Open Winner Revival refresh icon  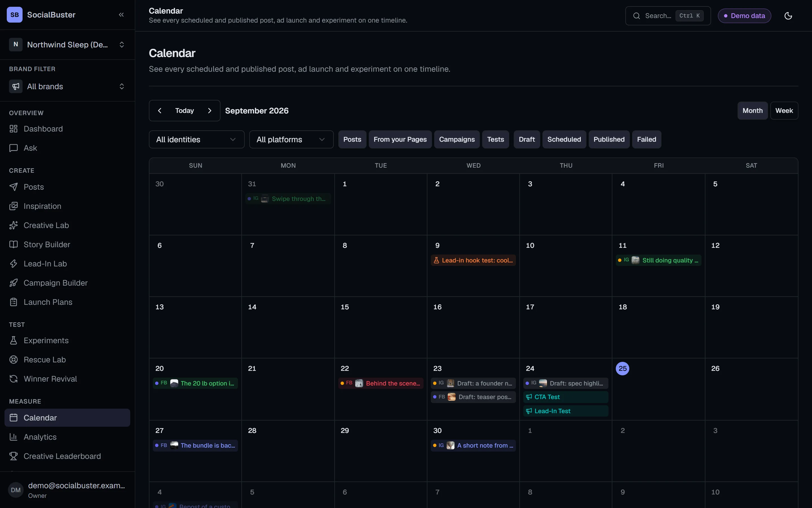(14, 379)
